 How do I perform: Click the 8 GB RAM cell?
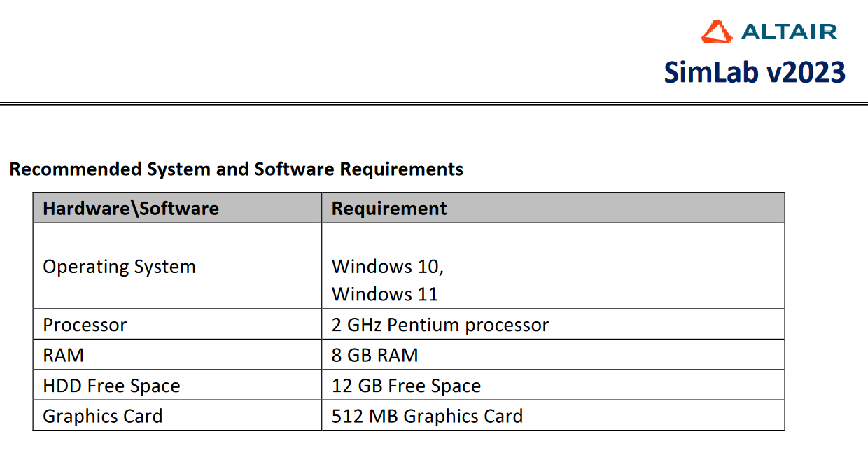click(374, 355)
